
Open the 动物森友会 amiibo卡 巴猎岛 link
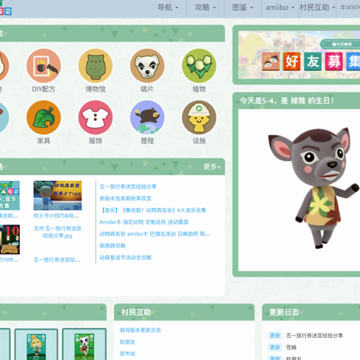coord(155,234)
